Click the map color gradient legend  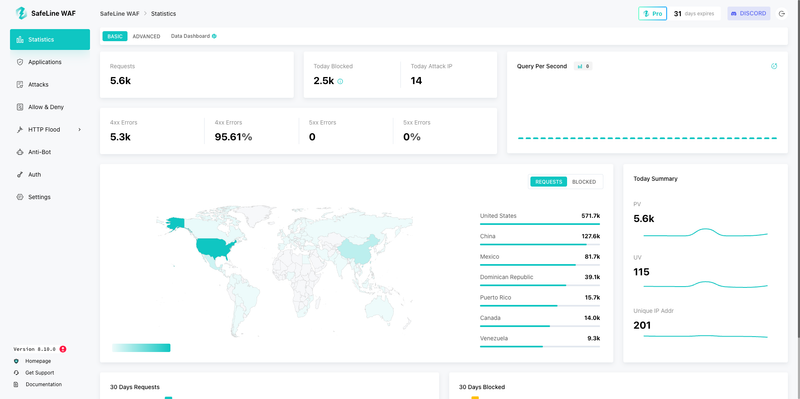pyautogui.click(x=141, y=348)
